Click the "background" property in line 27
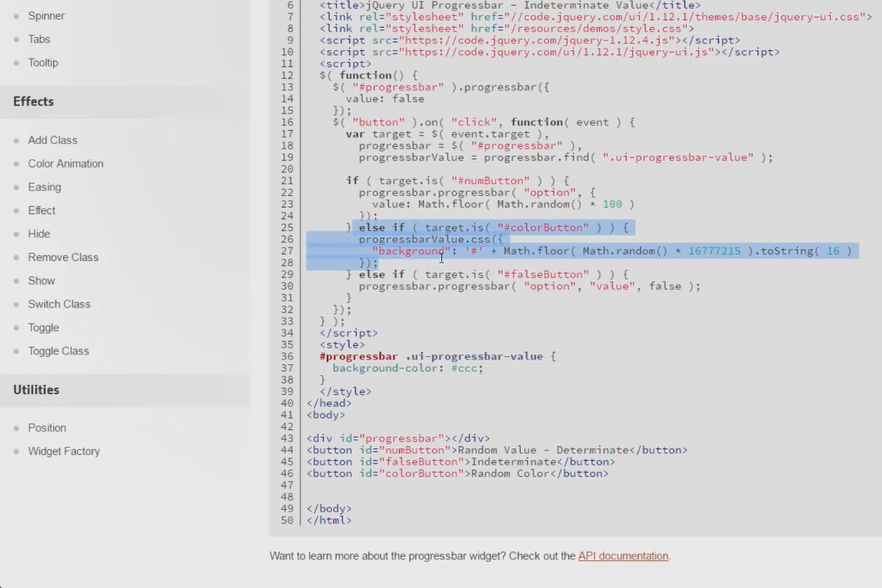Image resolution: width=882 pixels, height=588 pixels. pos(411,251)
